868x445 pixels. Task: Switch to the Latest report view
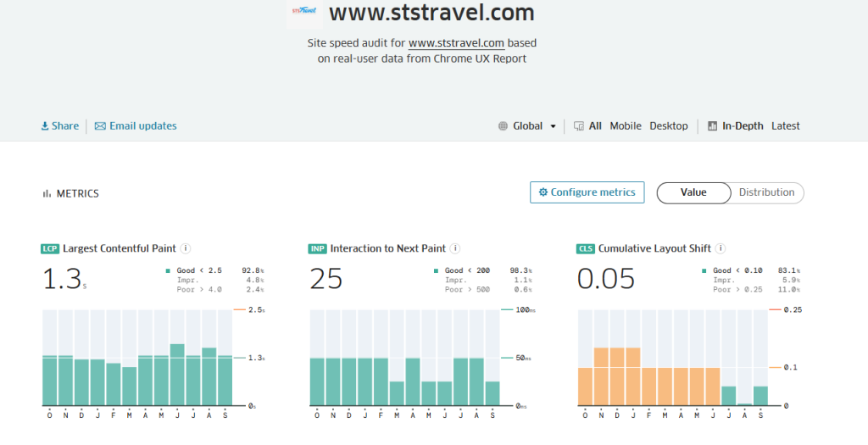pyautogui.click(x=785, y=126)
